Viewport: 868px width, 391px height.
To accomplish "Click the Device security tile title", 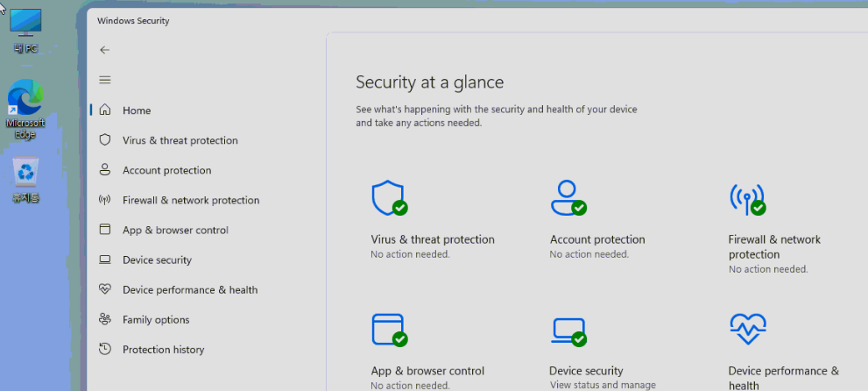I will (586, 371).
